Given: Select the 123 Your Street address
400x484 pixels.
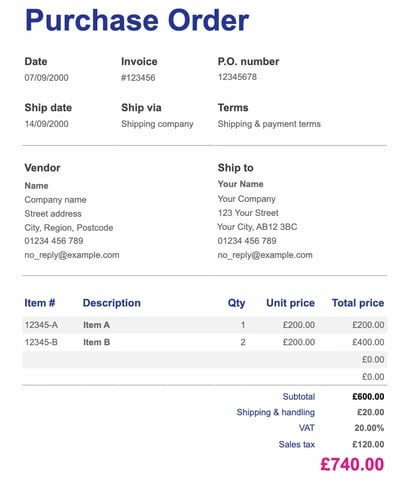Looking at the screenshot, I should (x=248, y=213).
